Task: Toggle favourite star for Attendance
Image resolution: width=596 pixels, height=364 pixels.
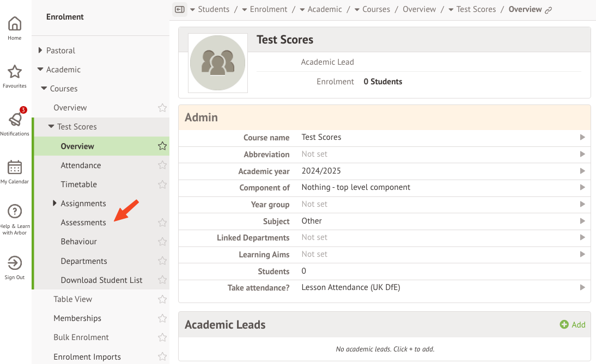Action: [x=162, y=165]
